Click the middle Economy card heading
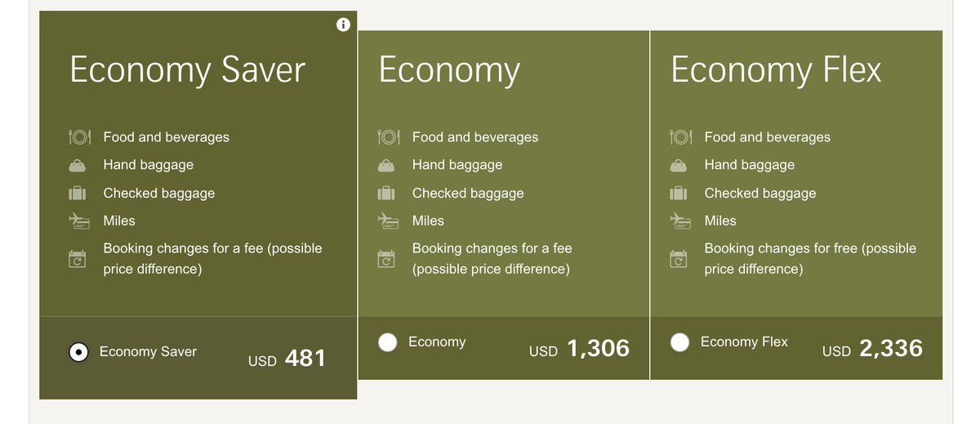Viewport: 980px width, 424px height. [449, 70]
